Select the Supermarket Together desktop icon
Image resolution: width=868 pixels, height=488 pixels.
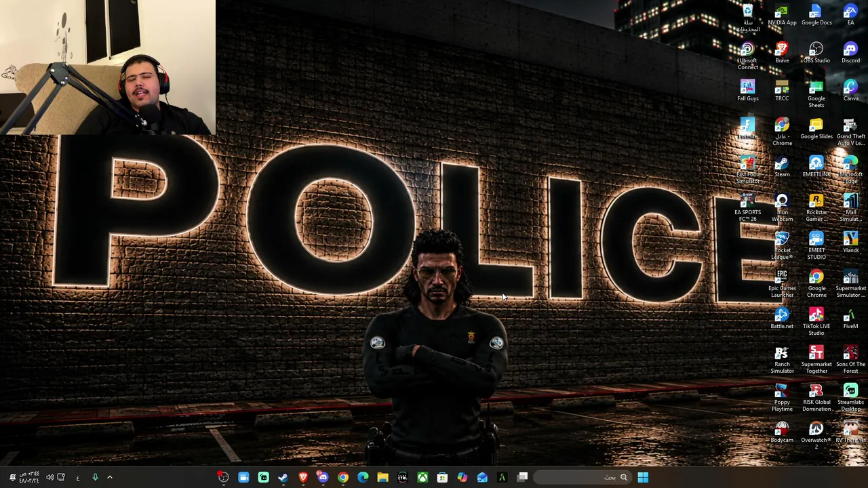point(816,360)
